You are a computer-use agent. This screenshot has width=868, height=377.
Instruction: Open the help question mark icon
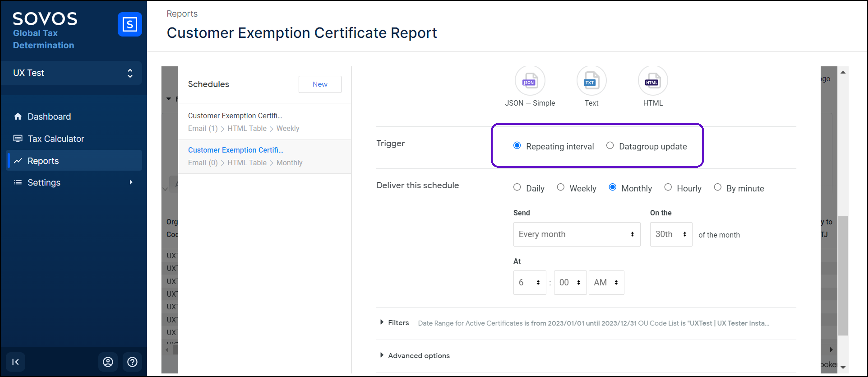(132, 362)
